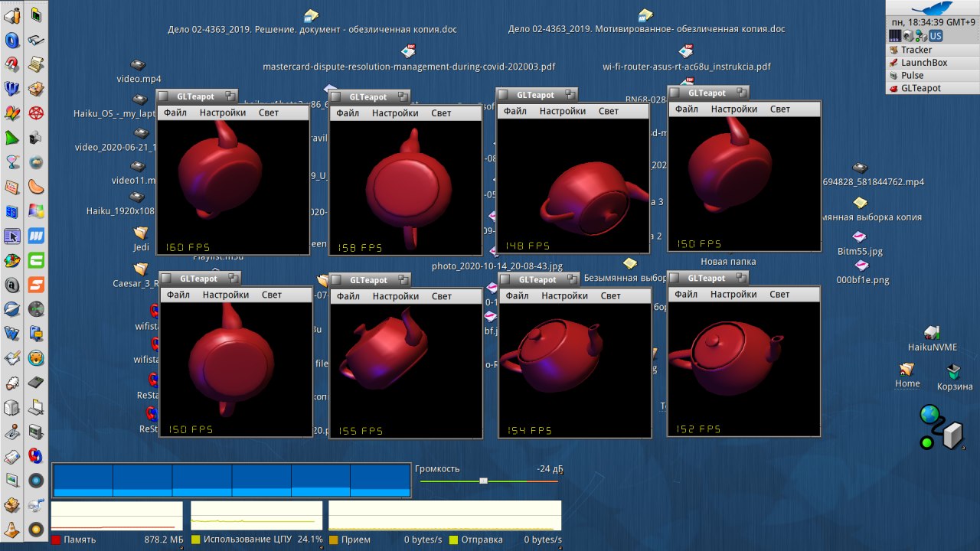Select the 000bf1e.png image file icon

(862, 266)
